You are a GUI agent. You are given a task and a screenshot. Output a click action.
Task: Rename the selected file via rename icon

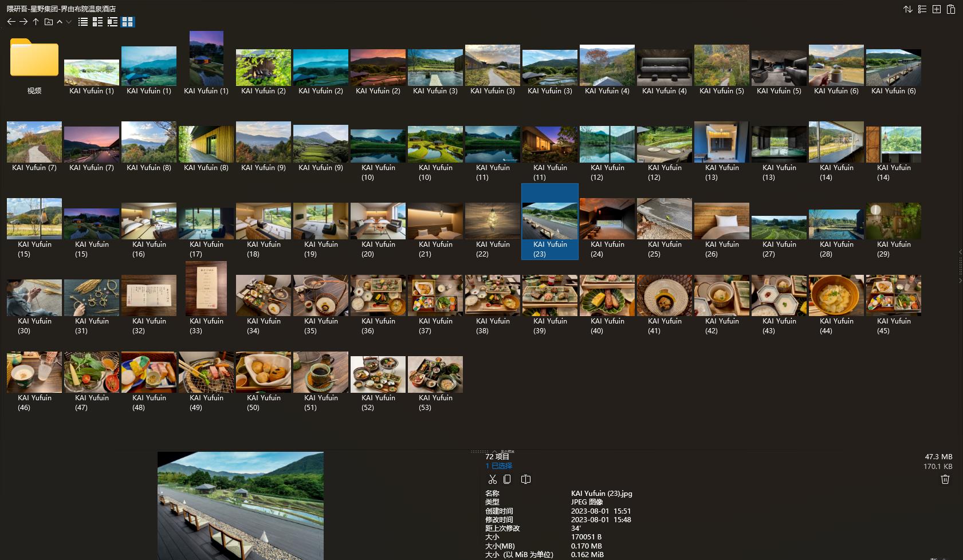[525, 479]
